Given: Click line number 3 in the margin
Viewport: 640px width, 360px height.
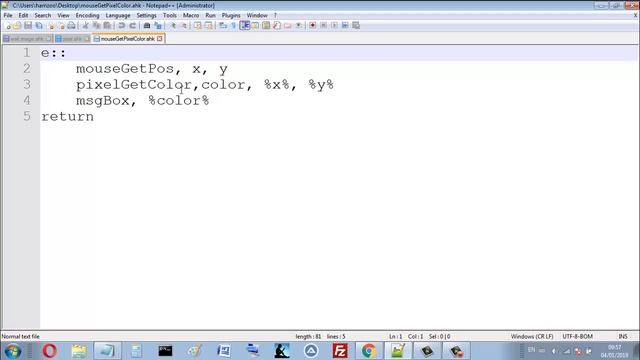Looking at the screenshot, I should click(x=27, y=84).
